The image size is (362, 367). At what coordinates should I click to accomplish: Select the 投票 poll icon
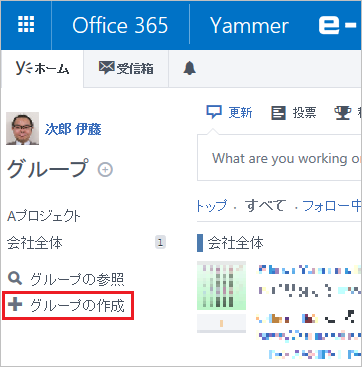(278, 113)
